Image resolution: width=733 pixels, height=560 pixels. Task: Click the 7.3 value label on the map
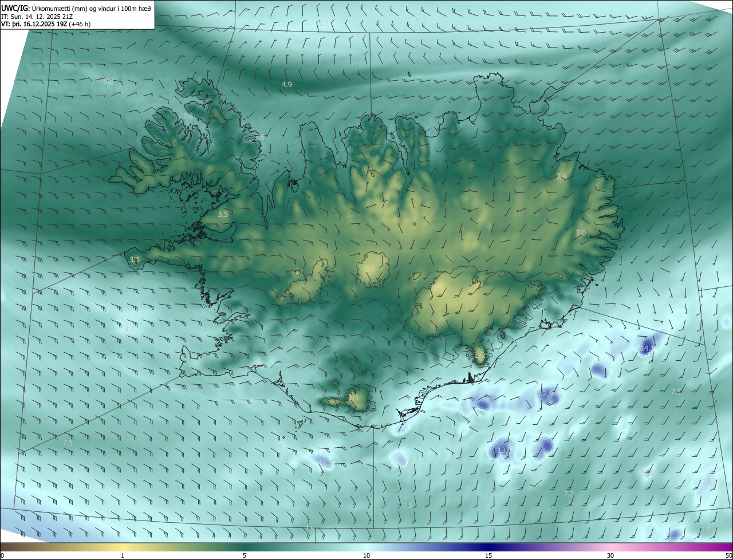[676, 392]
